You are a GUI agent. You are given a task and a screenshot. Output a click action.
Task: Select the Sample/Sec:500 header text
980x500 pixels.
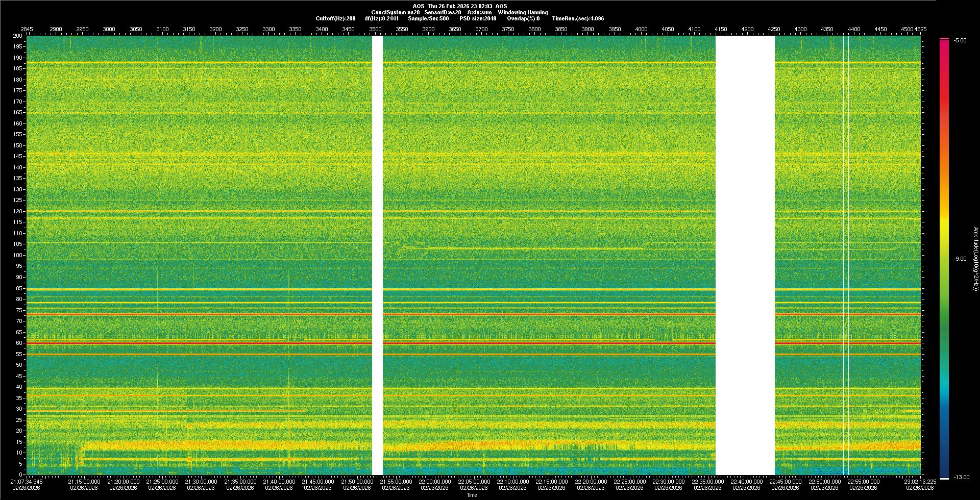[x=428, y=18]
